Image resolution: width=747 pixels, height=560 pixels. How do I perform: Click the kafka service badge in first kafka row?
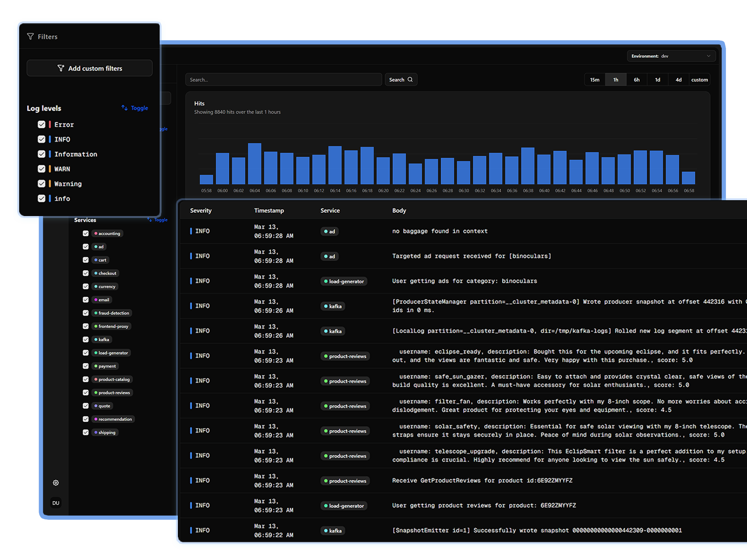[332, 307]
